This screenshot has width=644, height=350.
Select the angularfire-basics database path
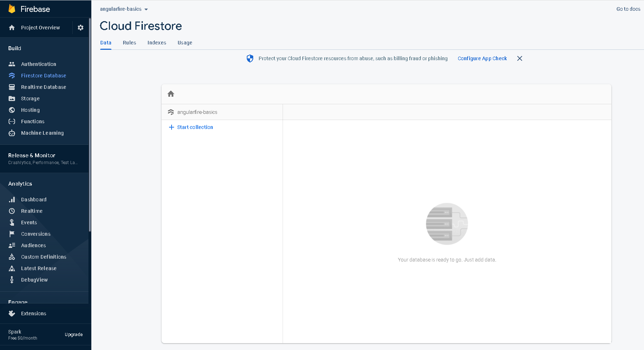point(197,112)
